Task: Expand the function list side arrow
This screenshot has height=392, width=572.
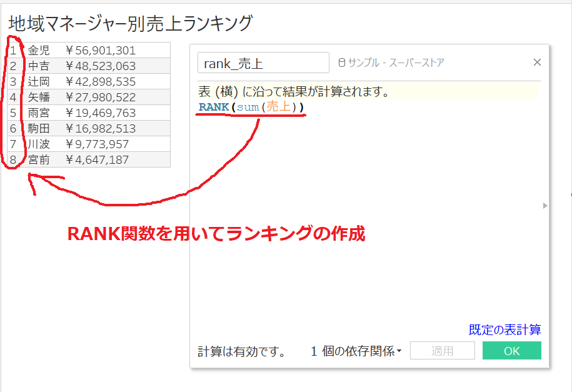Action: [545, 206]
